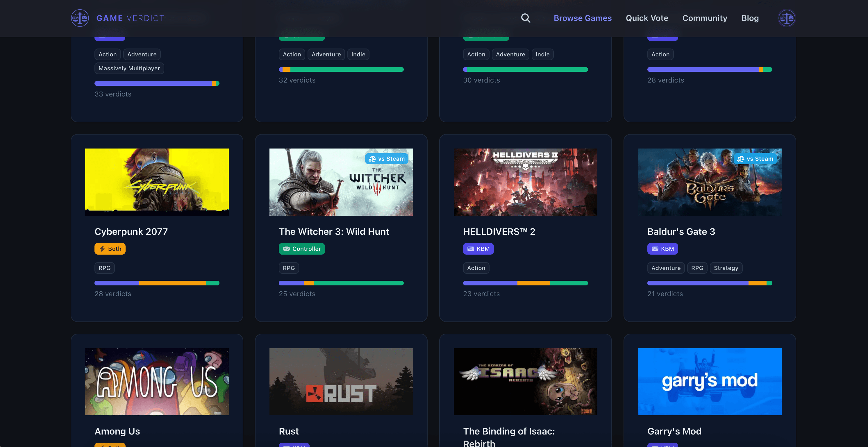Open the Blog section

point(750,18)
